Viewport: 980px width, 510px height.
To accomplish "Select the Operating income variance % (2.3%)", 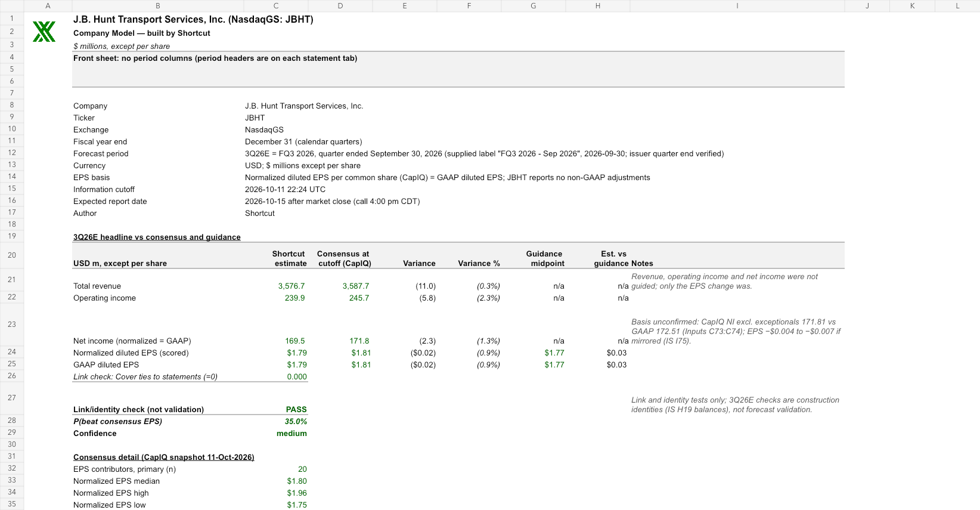I will coord(488,298).
